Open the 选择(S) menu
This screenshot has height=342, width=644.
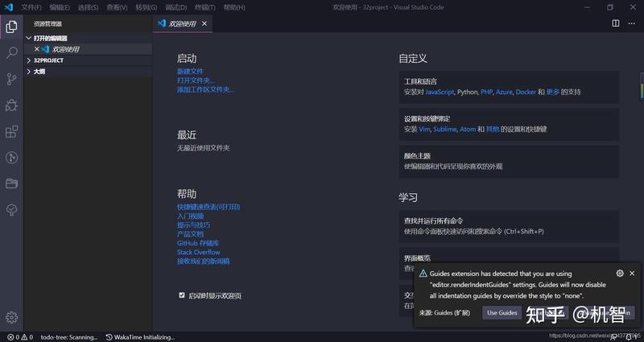pos(88,7)
